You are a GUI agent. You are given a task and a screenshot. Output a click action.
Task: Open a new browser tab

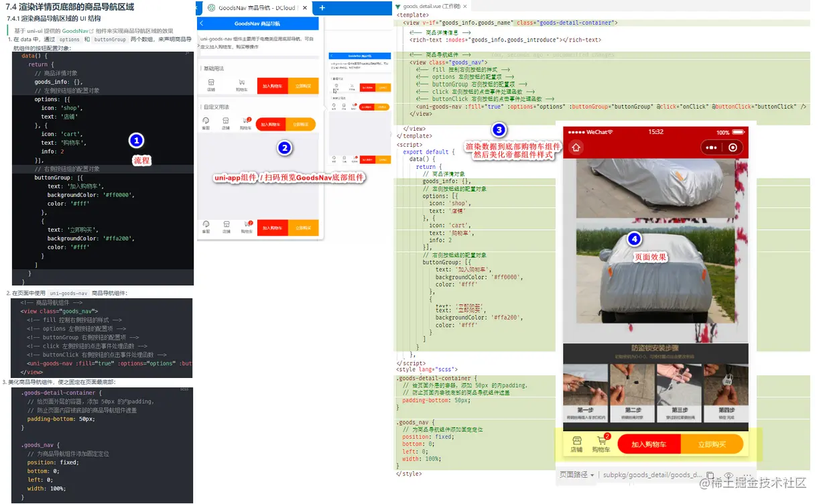point(322,8)
